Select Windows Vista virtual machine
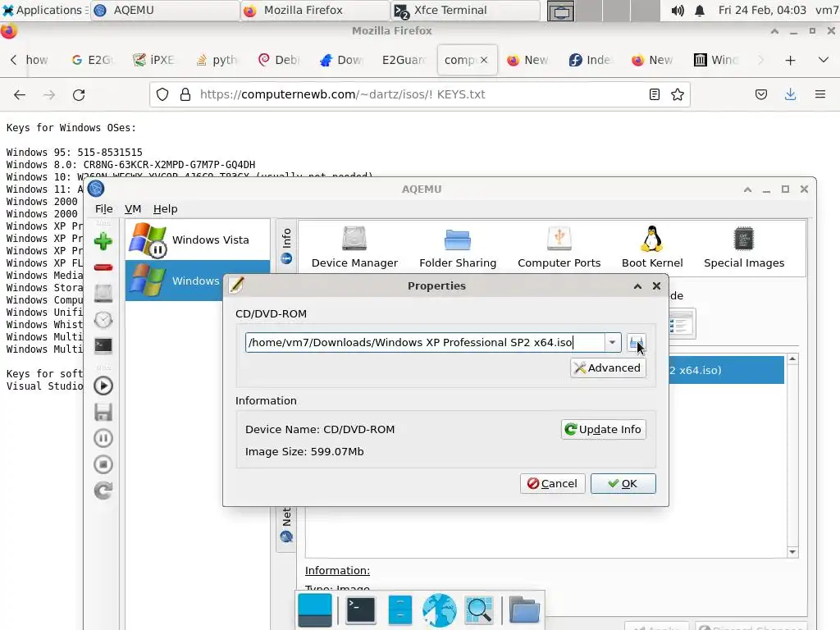 pos(198,240)
